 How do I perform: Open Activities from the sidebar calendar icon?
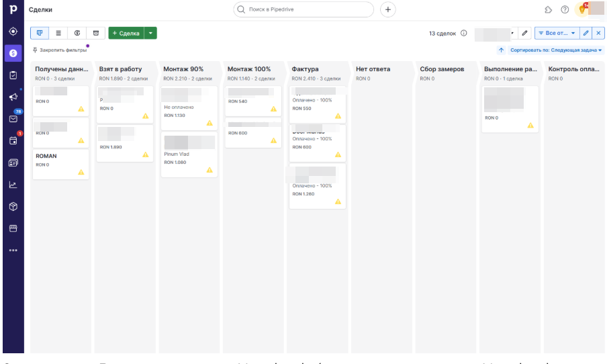[13, 140]
